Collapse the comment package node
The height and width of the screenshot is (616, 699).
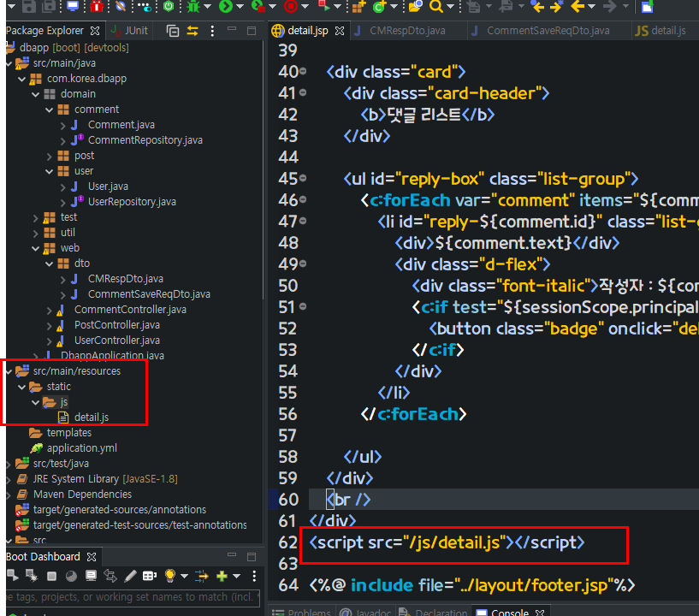(49, 110)
